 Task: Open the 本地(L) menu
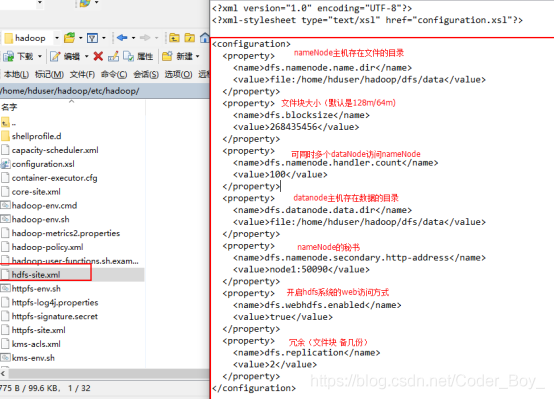click(x=16, y=75)
